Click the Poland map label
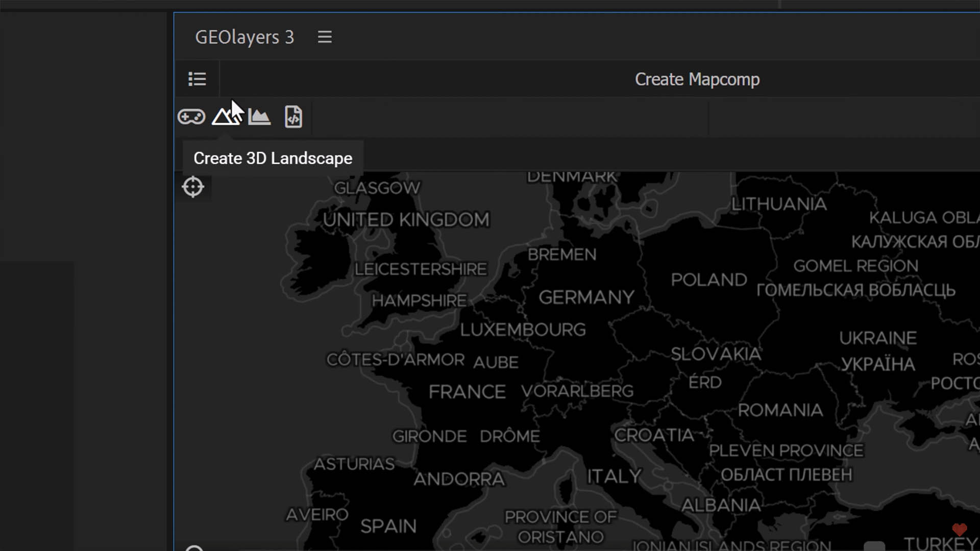Viewport: 980px width, 551px height. (708, 280)
